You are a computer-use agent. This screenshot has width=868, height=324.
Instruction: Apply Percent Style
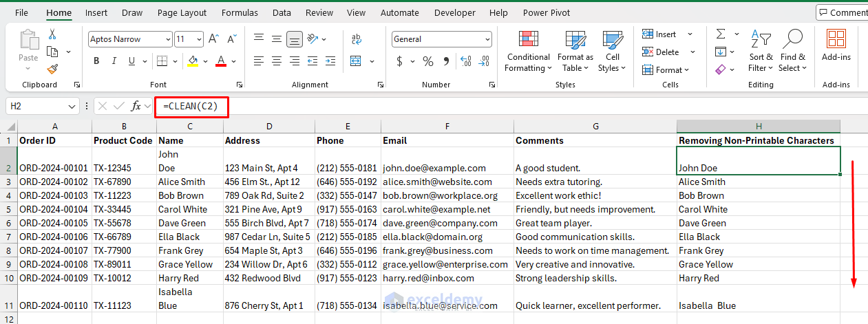point(428,61)
